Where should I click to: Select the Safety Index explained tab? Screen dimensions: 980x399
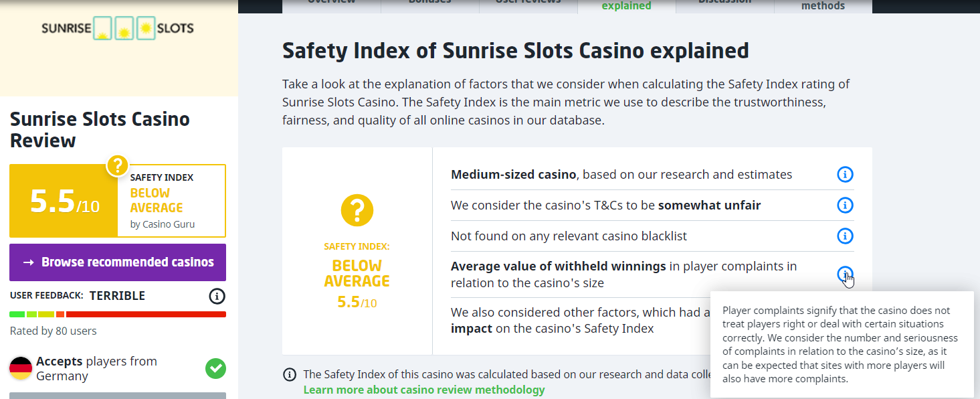626,6
